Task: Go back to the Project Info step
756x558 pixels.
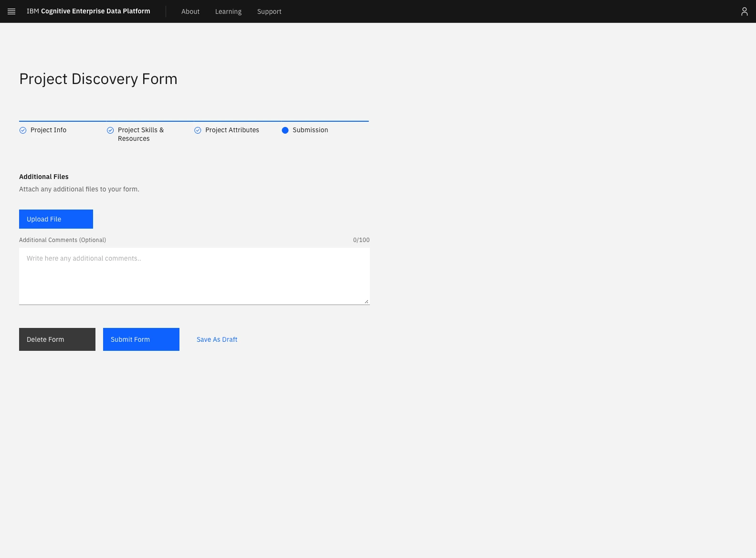Action: (48, 130)
